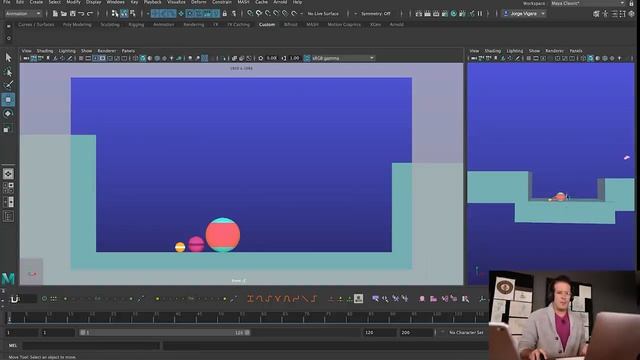The image size is (640, 360).
Task: Click the gamma 1.00 field in viewport toolbar
Action: coord(295,58)
